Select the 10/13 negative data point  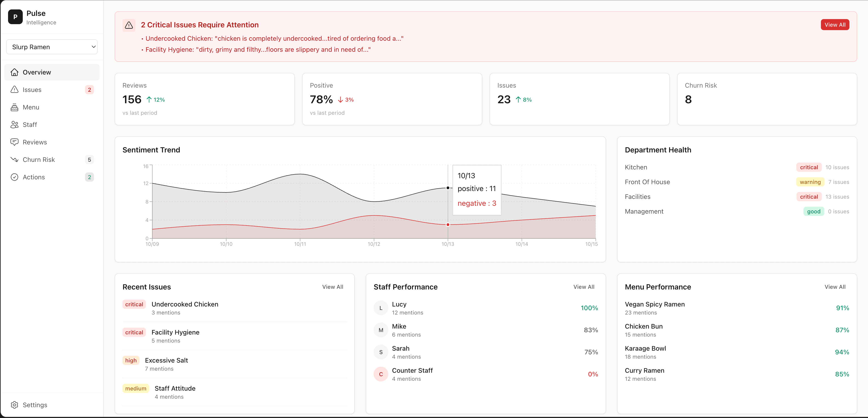click(448, 224)
